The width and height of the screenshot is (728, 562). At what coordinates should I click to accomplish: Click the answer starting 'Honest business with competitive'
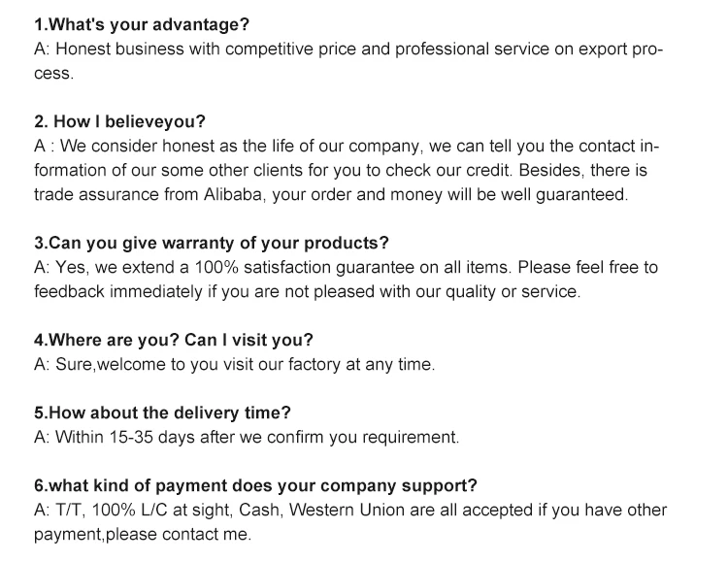(x=348, y=50)
